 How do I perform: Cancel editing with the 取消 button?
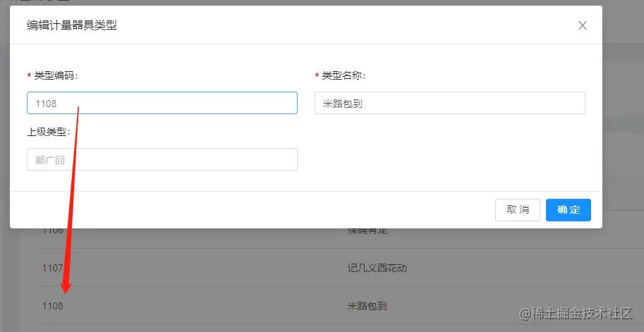pos(518,210)
